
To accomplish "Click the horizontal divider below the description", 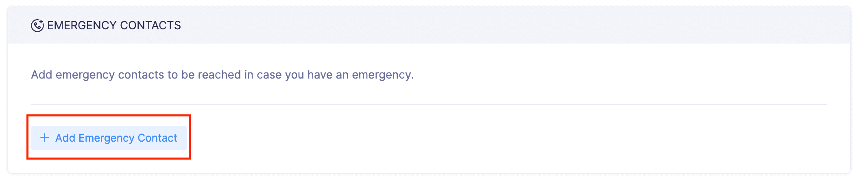I will (x=429, y=105).
